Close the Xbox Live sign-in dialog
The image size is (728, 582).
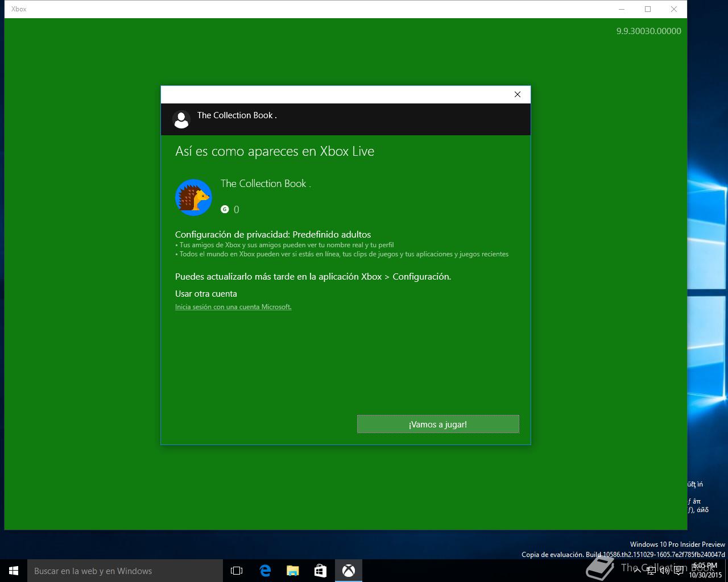(518, 94)
